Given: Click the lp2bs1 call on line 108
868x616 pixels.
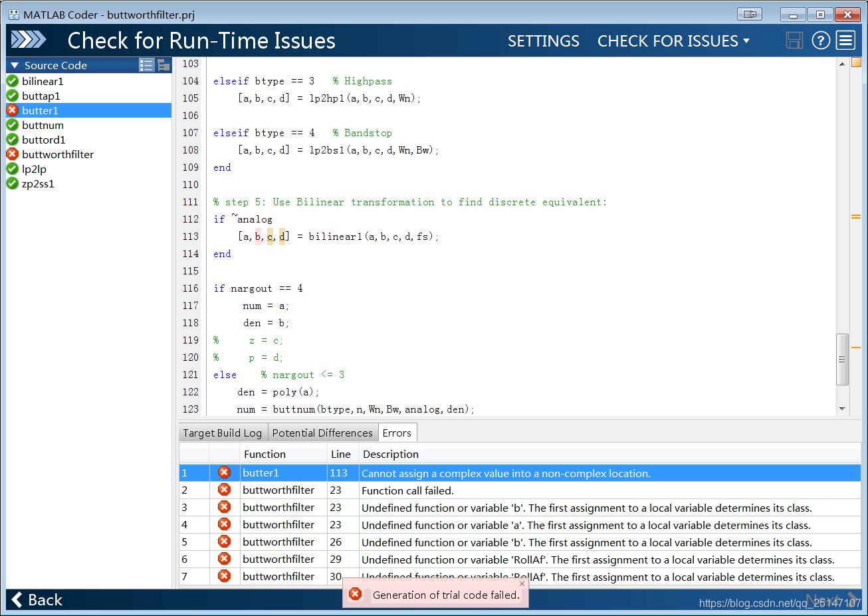Looking at the screenshot, I should (x=372, y=150).
